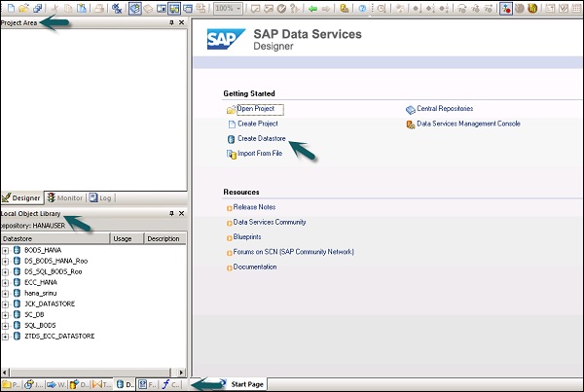
Task: Click the Central Repositories icon
Action: pos(410,109)
